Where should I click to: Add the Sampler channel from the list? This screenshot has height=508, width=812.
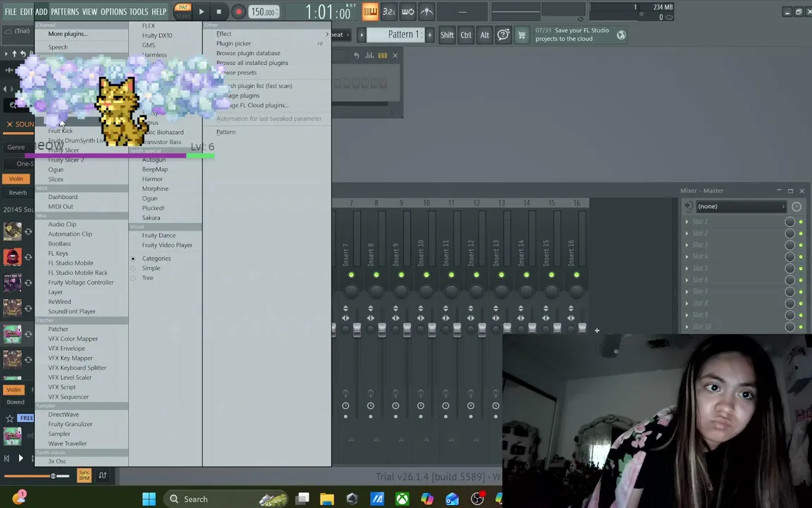59,434
